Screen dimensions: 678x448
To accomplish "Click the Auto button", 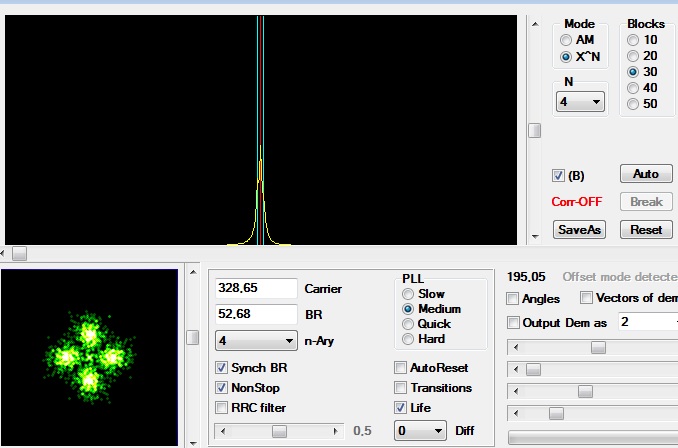I will point(646,174).
